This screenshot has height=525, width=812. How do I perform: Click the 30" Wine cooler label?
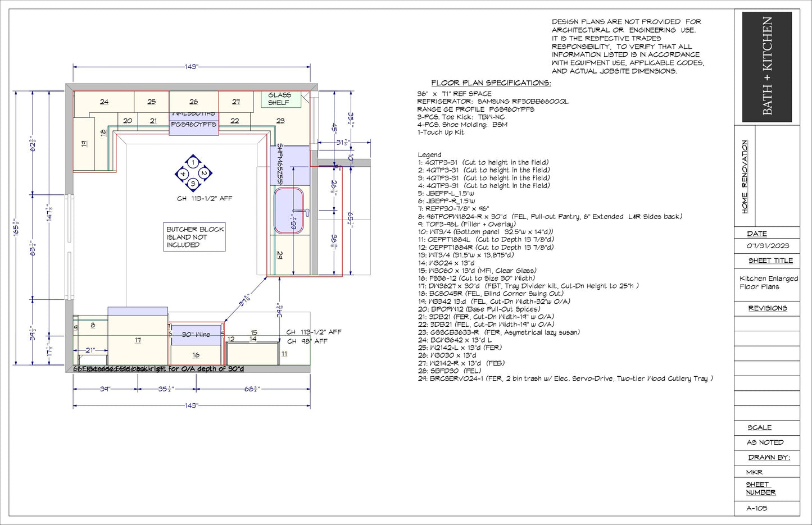196,335
